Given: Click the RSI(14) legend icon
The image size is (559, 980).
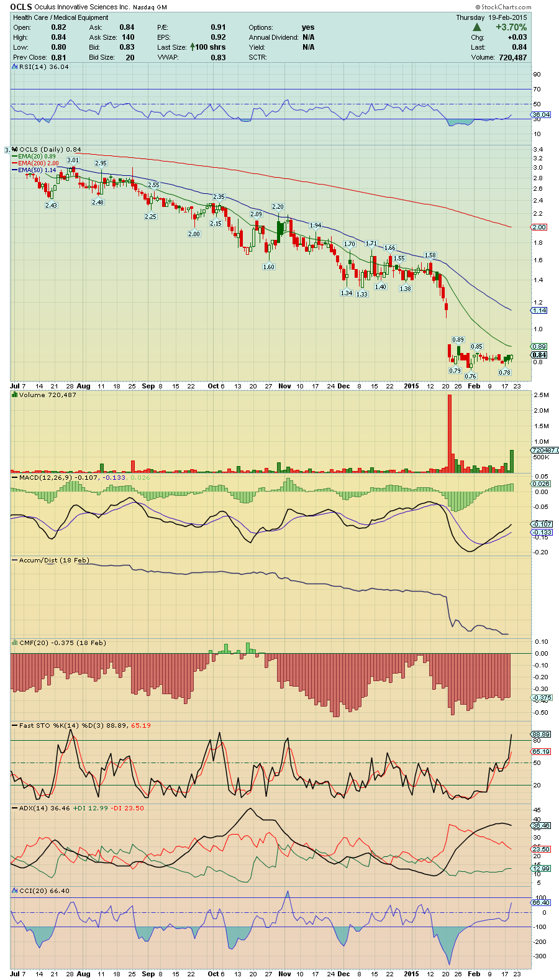Looking at the screenshot, I should (x=16, y=66).
